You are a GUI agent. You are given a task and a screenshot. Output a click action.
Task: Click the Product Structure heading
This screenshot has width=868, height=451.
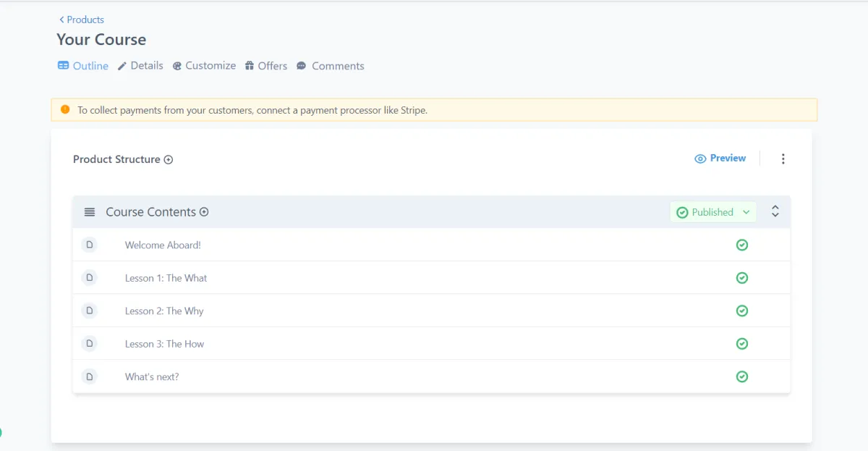point(116,159)
